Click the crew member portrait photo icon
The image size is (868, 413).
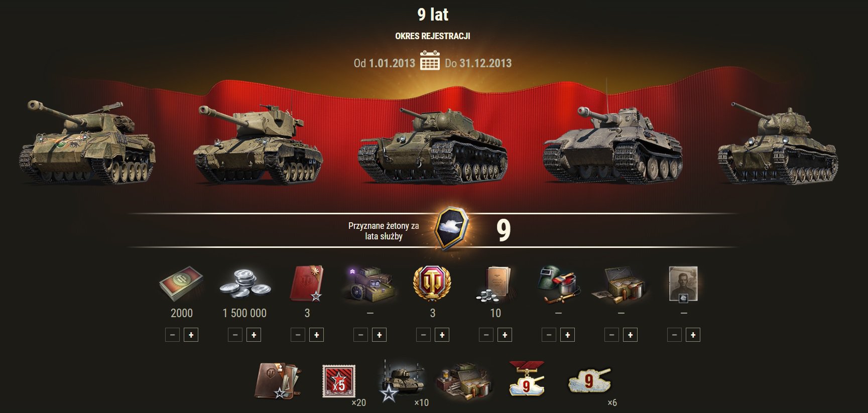(683, 284)
